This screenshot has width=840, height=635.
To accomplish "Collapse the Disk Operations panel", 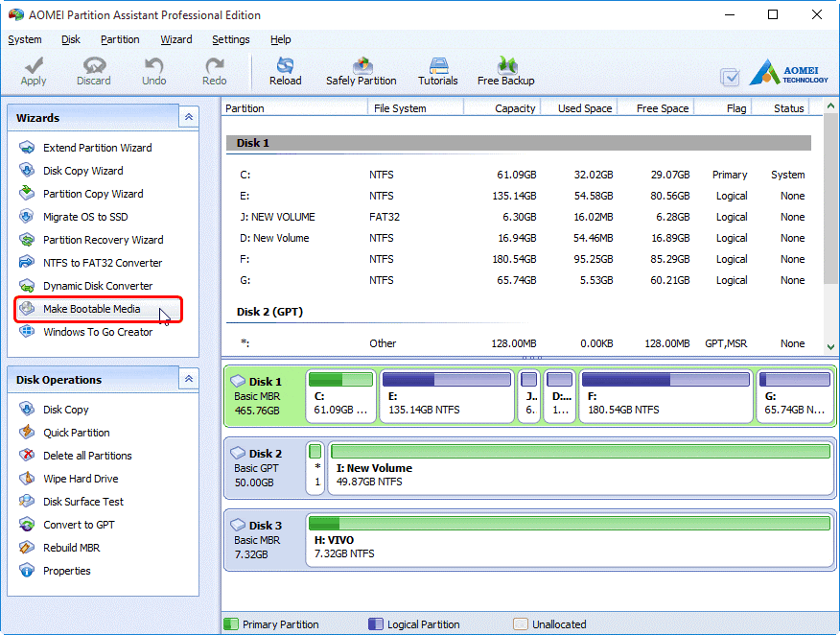I will [x=189, y=379].
